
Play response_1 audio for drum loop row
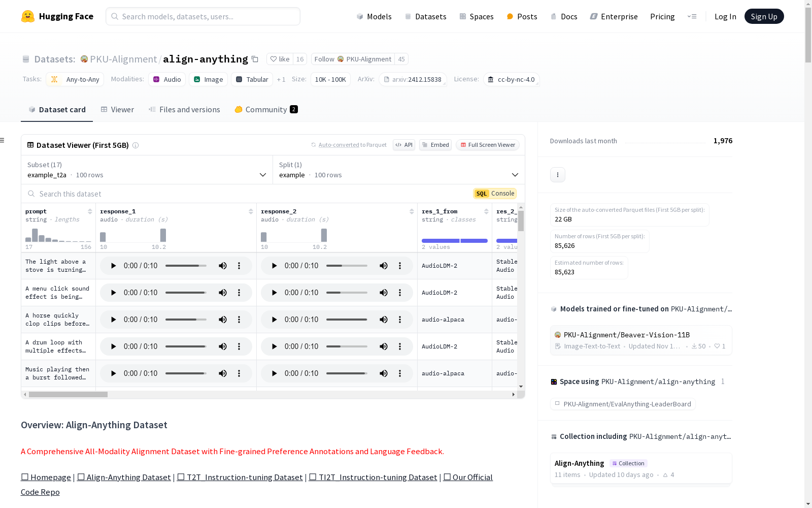click(113, 346)
